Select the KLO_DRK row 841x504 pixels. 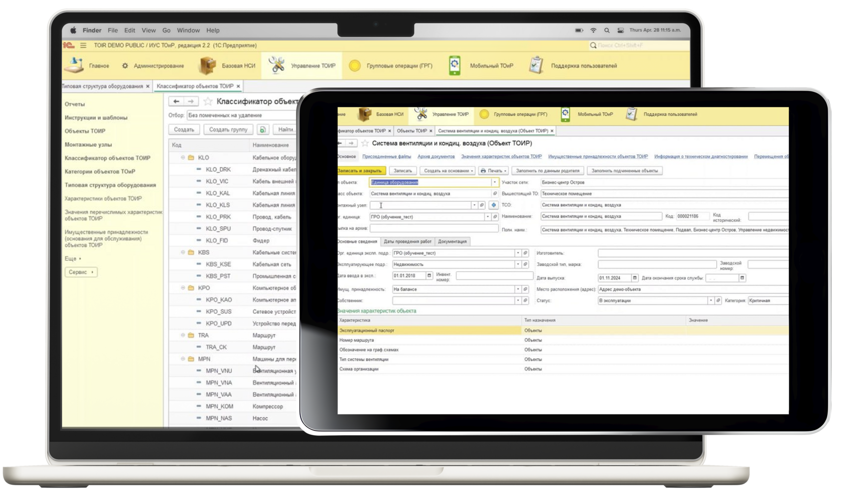[233, 170]
